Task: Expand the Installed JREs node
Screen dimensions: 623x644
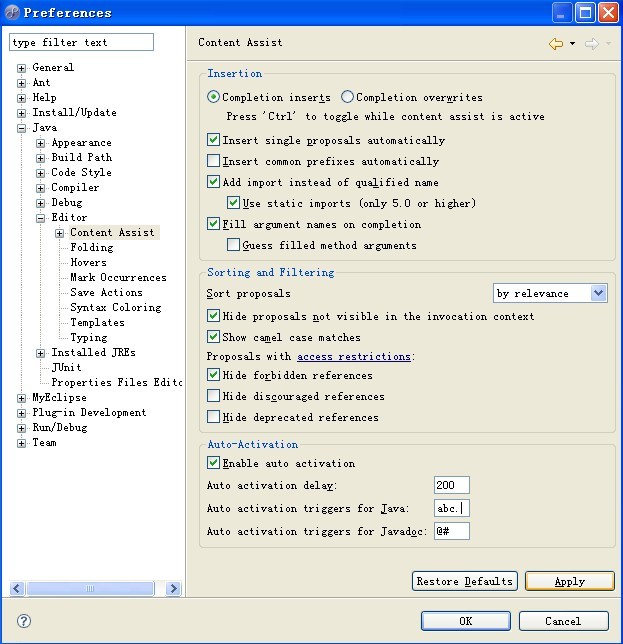Action: click(x=40, y=353)
